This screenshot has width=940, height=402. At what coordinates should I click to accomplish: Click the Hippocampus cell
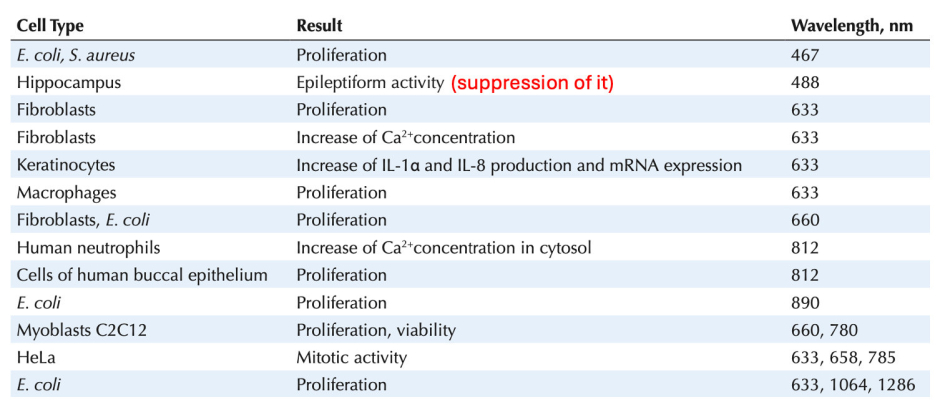(x=68, y=83)
